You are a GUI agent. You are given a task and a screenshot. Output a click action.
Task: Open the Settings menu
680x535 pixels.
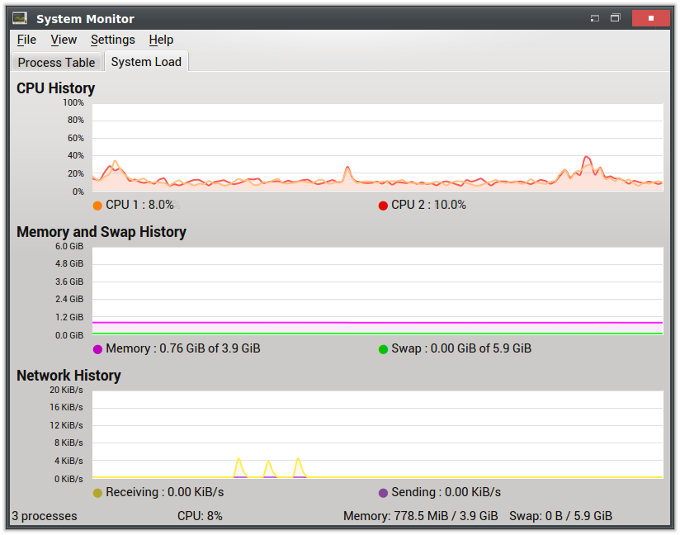[x=113, y=40]
